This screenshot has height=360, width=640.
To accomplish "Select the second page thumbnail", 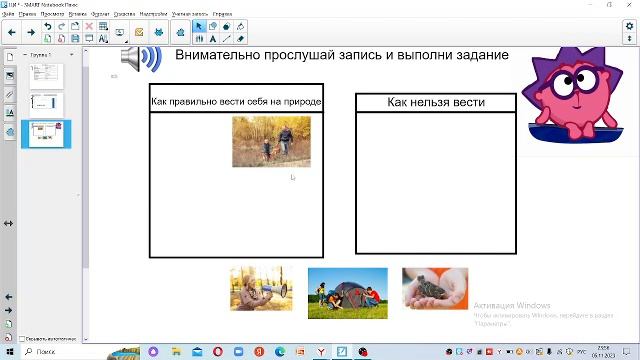I will click(47, 104).
